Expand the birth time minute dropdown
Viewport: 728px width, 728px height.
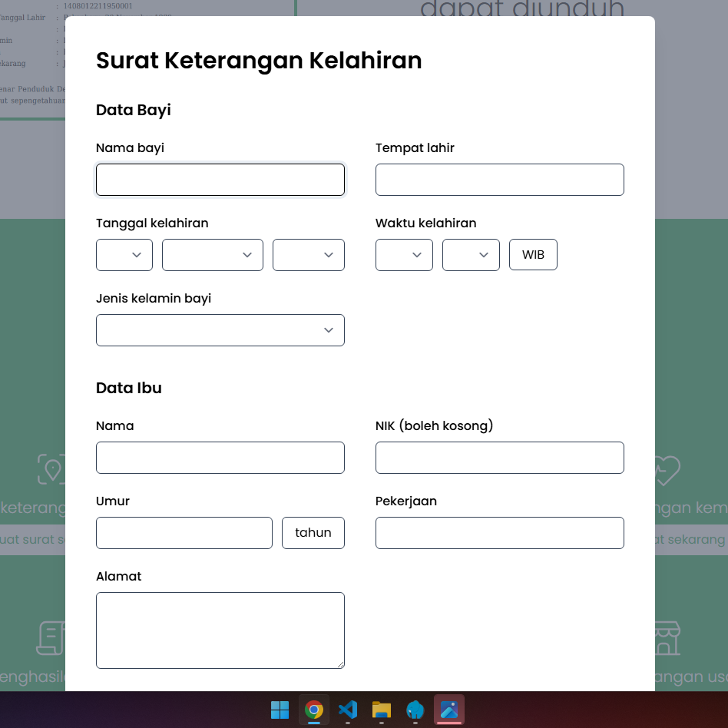[471, 255]
